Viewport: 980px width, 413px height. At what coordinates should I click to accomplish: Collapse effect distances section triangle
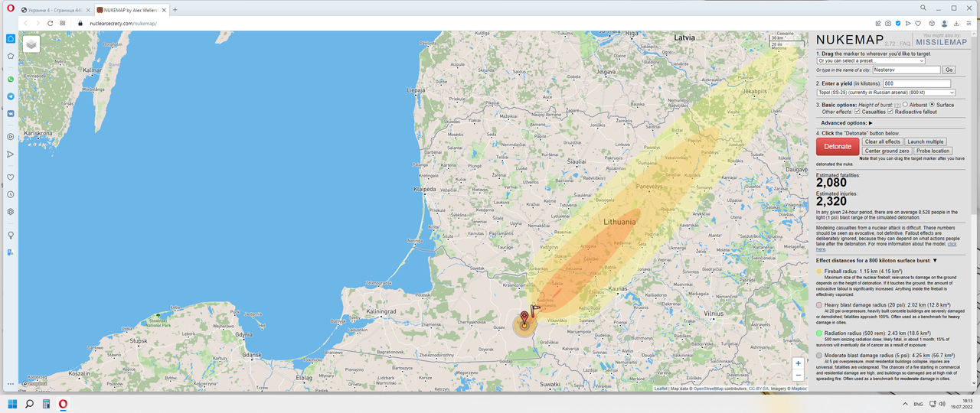tap(935, 261)
